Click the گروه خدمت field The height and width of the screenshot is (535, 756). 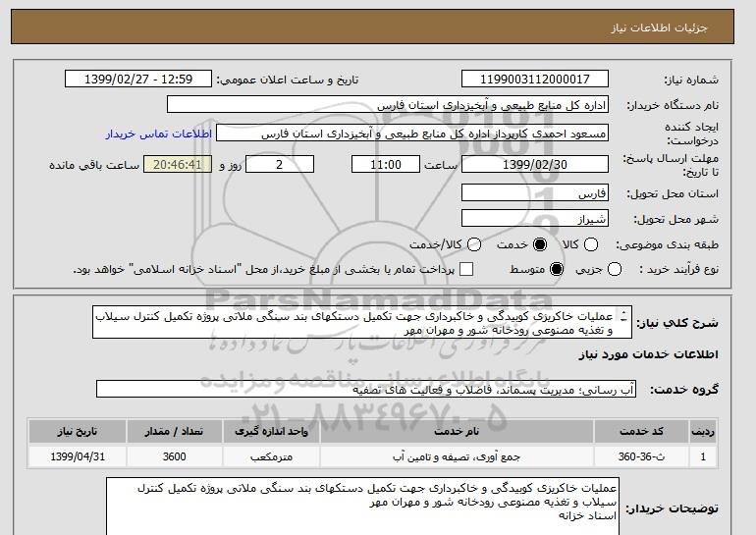click(366, 389)
